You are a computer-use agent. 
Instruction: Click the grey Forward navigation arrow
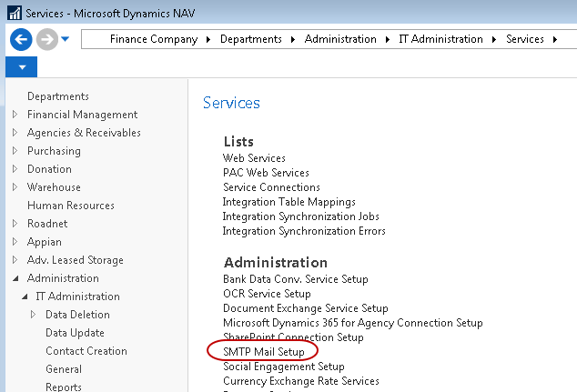pyautogui.click(x=47, y=40)
